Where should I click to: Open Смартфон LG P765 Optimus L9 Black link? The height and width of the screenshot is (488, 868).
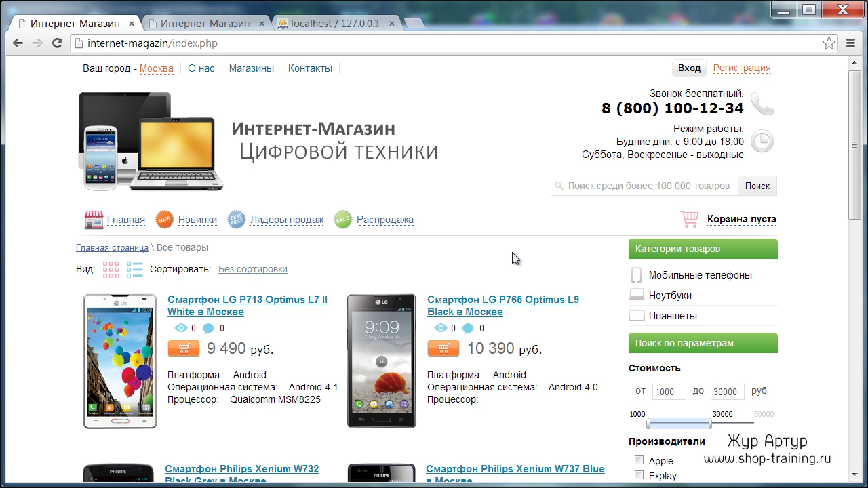click(x=503, y=306)
